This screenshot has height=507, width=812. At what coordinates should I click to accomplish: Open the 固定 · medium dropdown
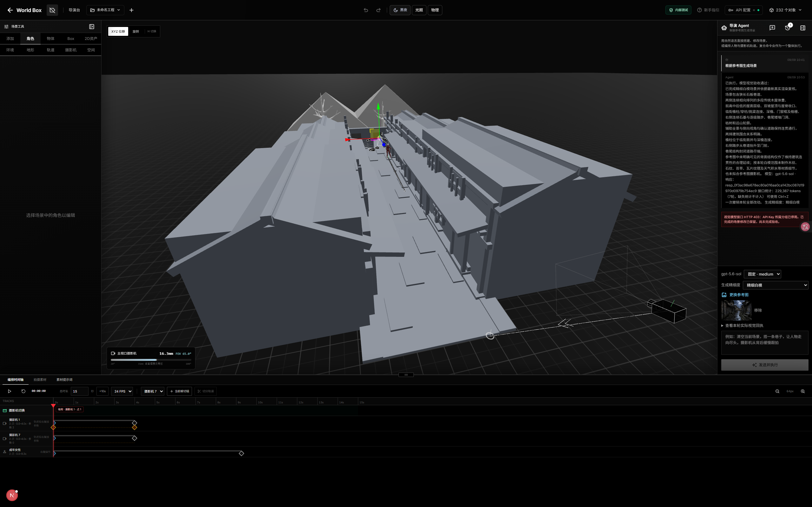tap(762, 274)
